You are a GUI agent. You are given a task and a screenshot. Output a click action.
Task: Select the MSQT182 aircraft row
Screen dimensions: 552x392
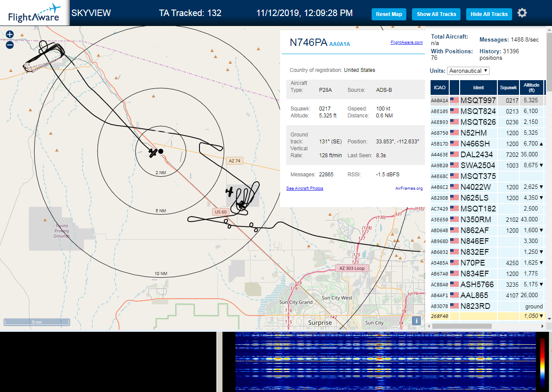coord(487,209)
